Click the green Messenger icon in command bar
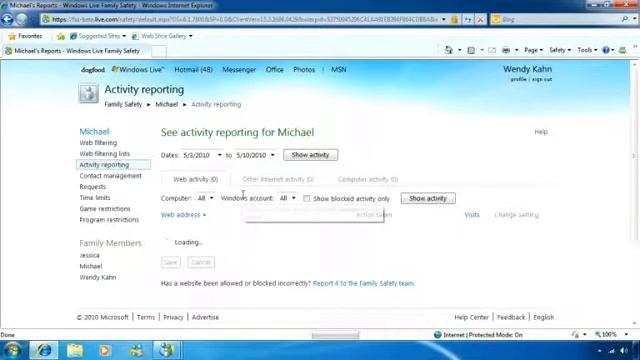The image size is (640, 360). 622,50
